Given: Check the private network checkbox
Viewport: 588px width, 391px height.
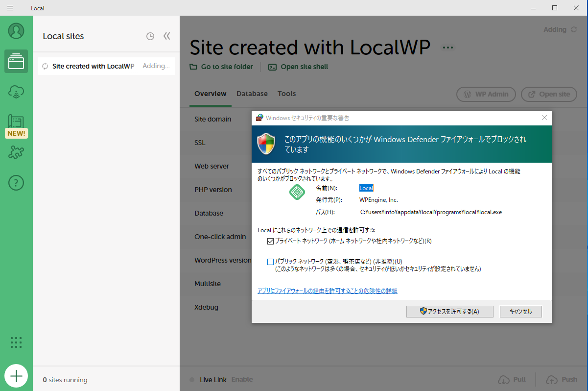Looking at the screenshot, I should pyautogui.click(x=270, y=241).
